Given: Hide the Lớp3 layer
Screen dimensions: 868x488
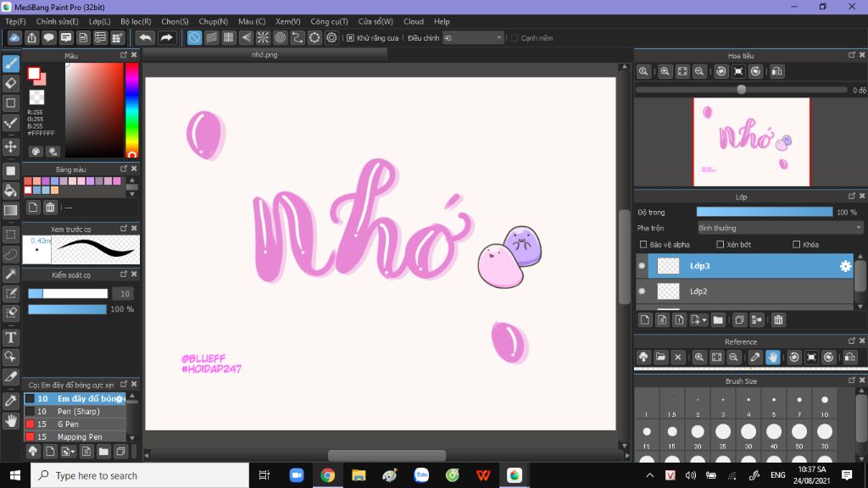Looking at the screenshot, I should [x=643, y=266].
